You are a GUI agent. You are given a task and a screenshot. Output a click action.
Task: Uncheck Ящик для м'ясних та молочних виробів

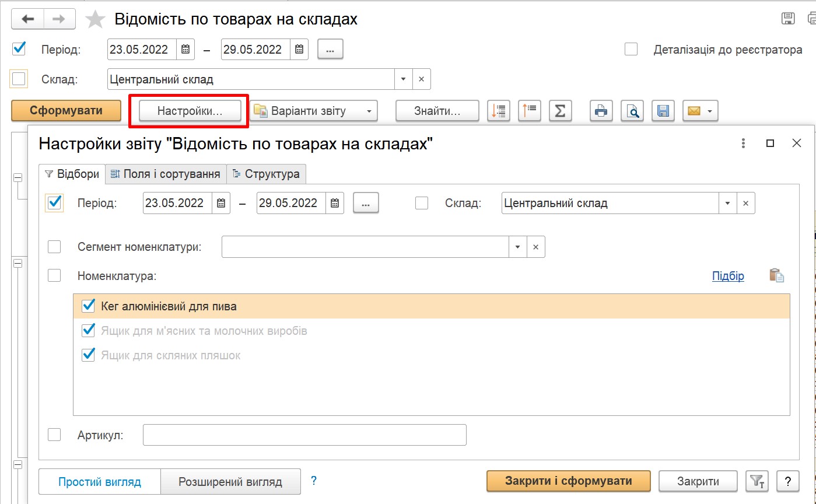89,330
